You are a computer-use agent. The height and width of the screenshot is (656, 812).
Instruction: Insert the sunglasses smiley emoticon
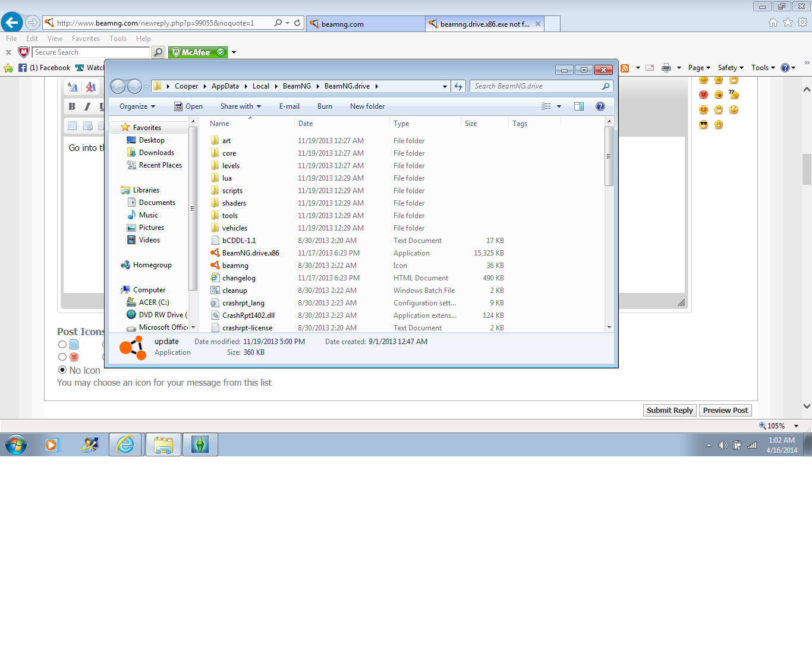click(x=704, y=125)
